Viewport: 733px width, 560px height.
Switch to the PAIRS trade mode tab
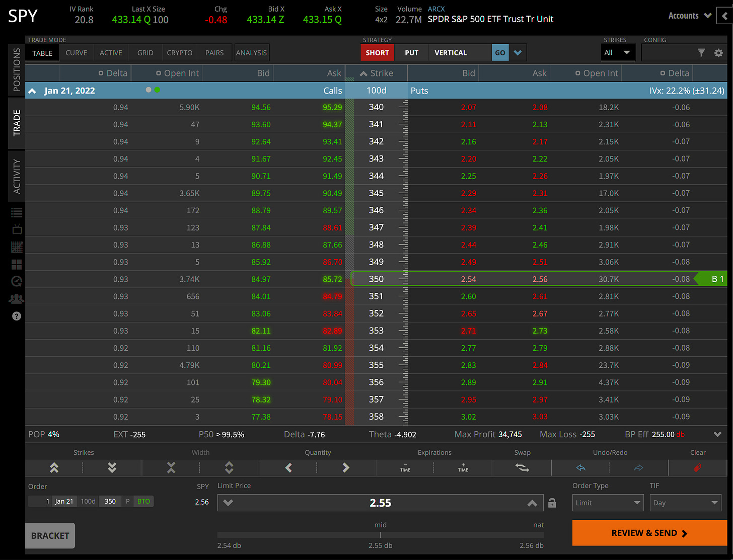214,53
